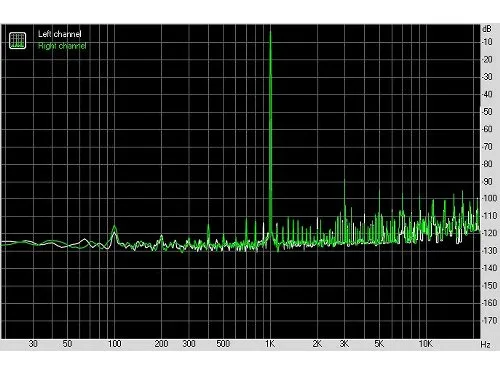500x375 pixels.
Task: Select the Right channel legend label
Action: [62, 46]
